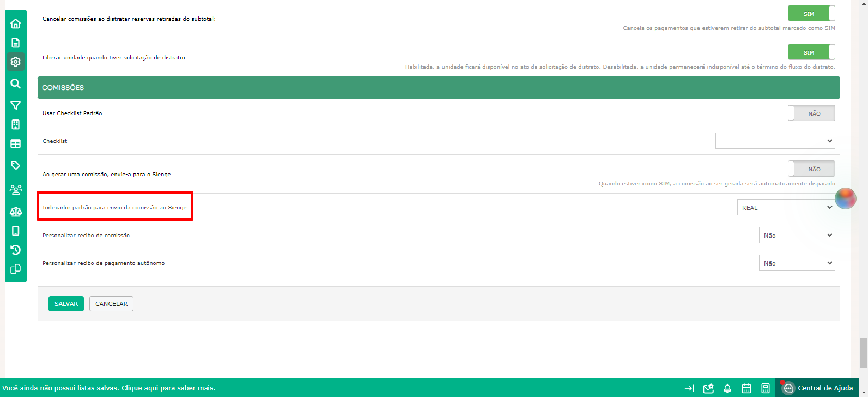Screen dimensions: 868x397
Task: Open the building icon in sidebar
Action: point(16,124)
